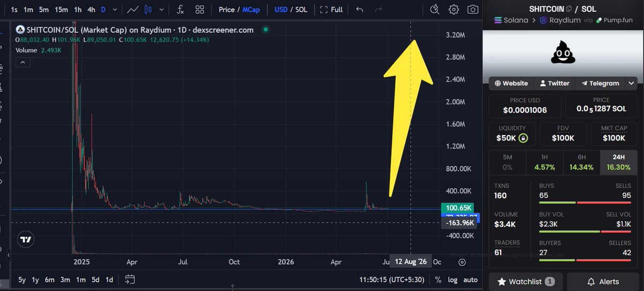Image resolution: width=644 pixels, height=291 pixels.
Task: Add pair to Watchlist
Action: pyautogui.click(x=526, y=281)
